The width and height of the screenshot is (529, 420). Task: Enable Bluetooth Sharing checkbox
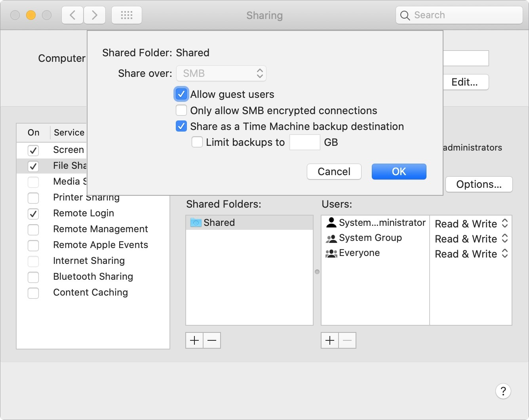(33, 277)
